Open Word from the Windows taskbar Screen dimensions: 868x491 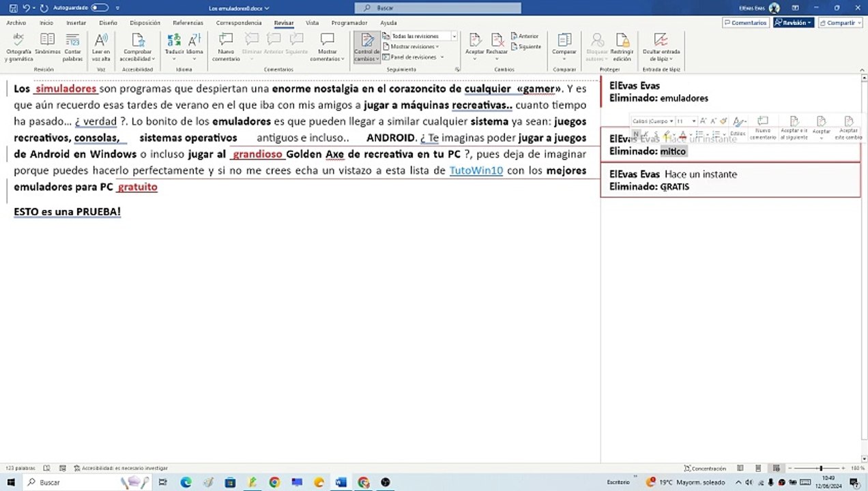click(x=341, y=482)
